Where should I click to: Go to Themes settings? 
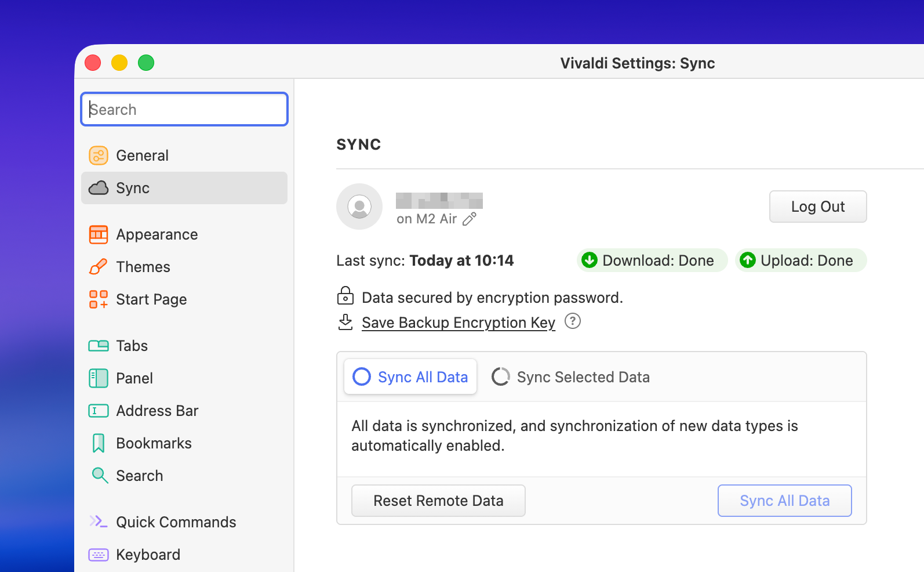coord(184,267)
